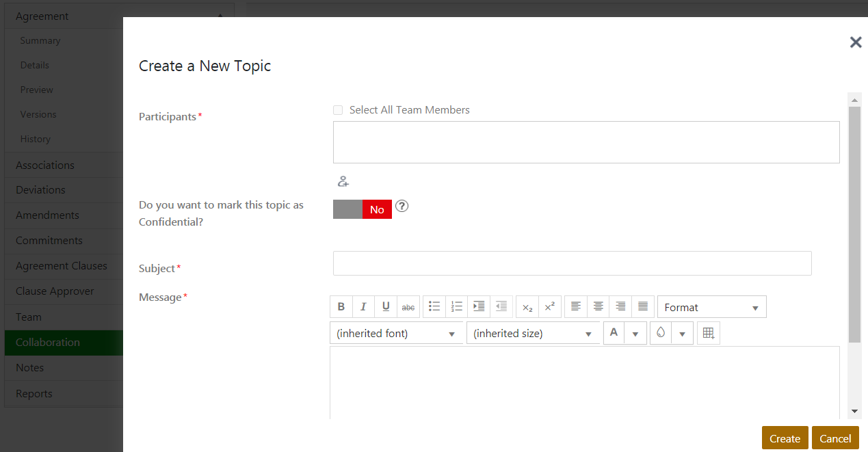Open the Format dropdown
Screen dimensions: 868x452
(711, 307)
